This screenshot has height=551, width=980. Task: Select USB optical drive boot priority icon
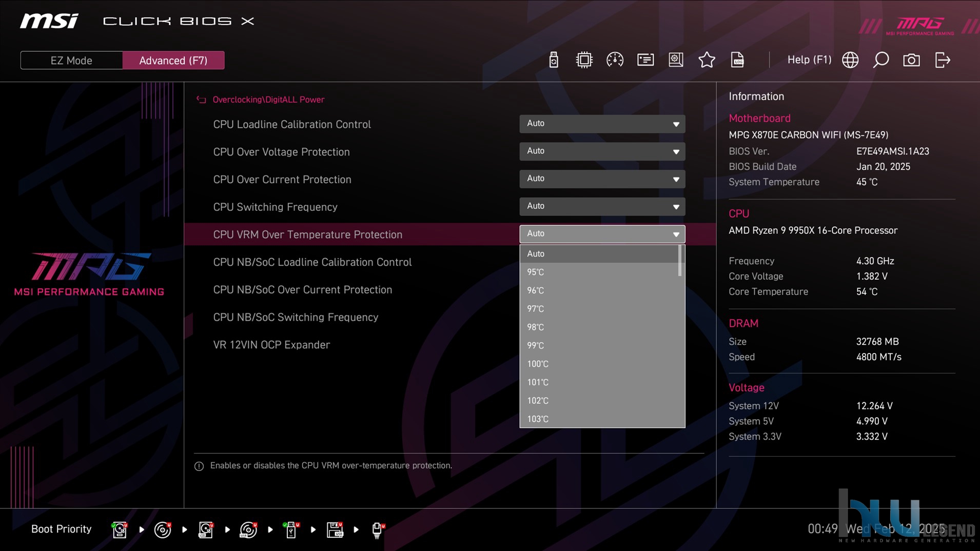tap(248, 529)
